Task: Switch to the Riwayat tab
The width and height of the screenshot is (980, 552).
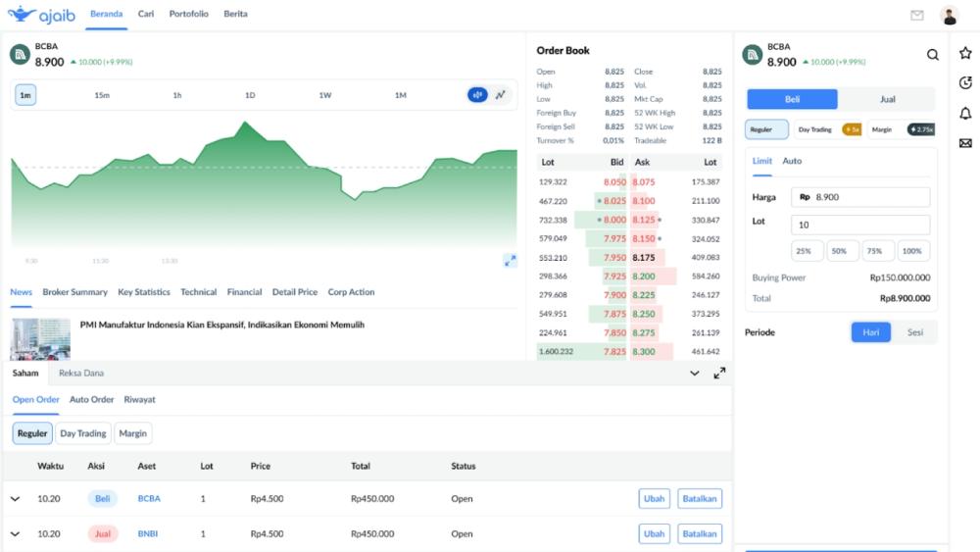Action: click(139, 399)
